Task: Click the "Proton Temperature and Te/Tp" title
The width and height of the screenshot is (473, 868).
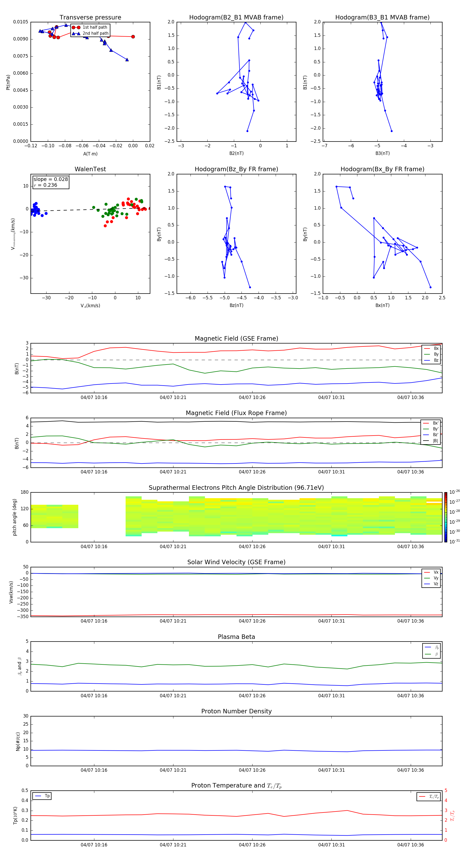Action: coord(236,785)
